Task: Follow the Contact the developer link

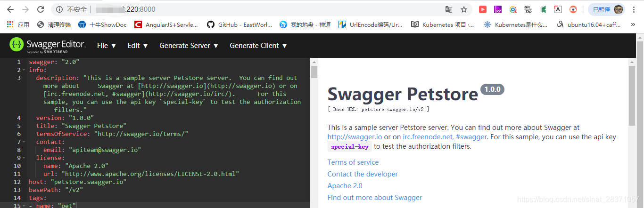Action: [x=363, y=174]
